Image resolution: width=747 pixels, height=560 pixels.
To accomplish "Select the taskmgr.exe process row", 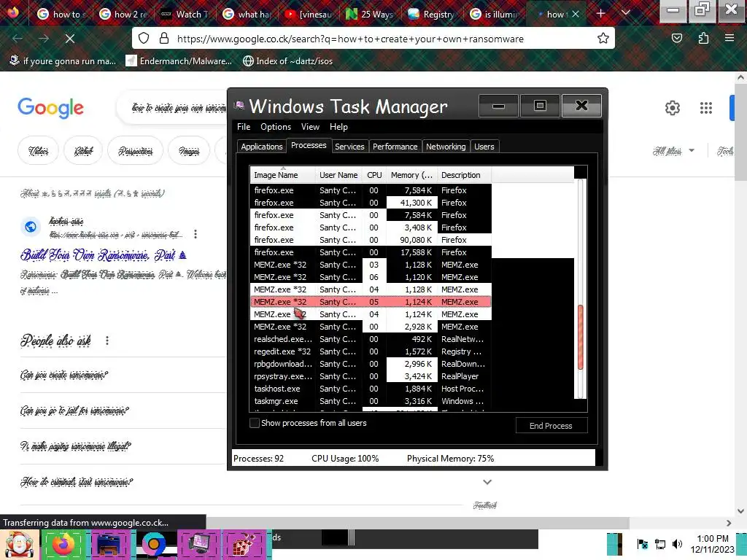I will point(371,401).
